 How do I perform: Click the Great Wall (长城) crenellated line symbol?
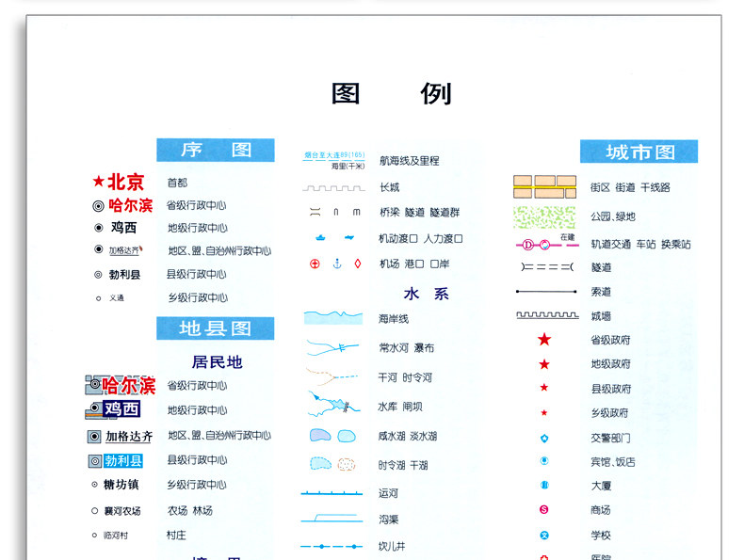[333, 188]
